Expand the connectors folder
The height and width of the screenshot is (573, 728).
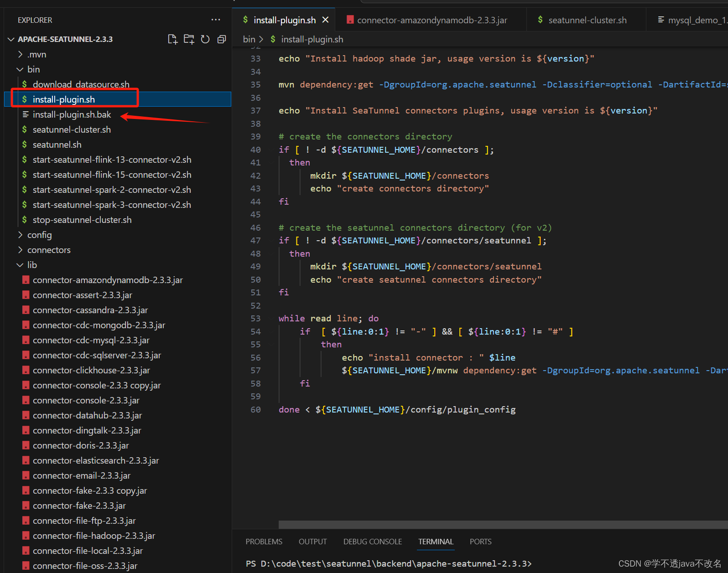(20, 250)
